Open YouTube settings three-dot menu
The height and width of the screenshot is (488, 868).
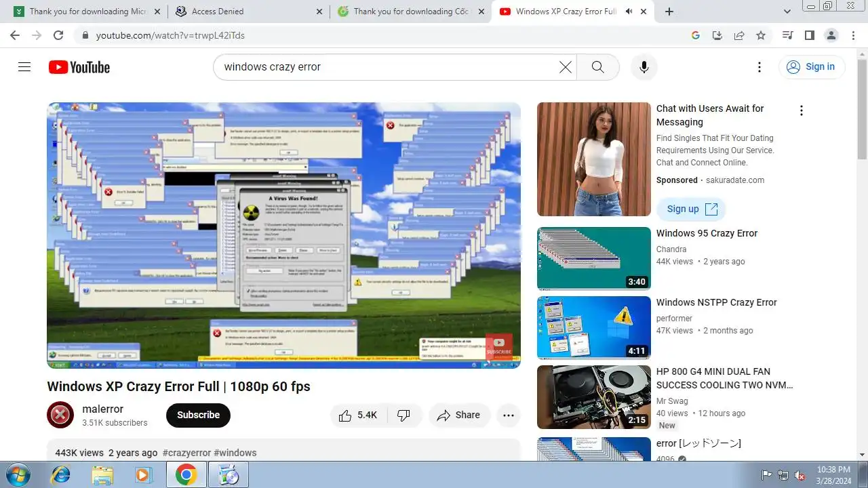click(759, 66)
